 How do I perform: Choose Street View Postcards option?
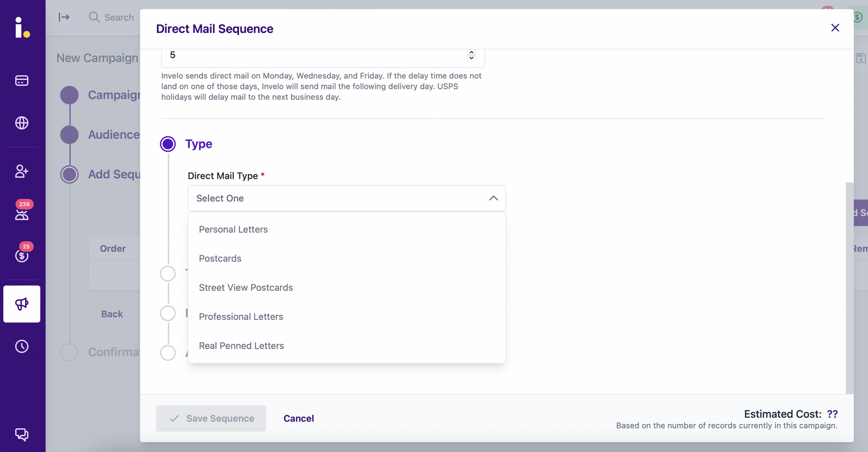tap(246, 287)
